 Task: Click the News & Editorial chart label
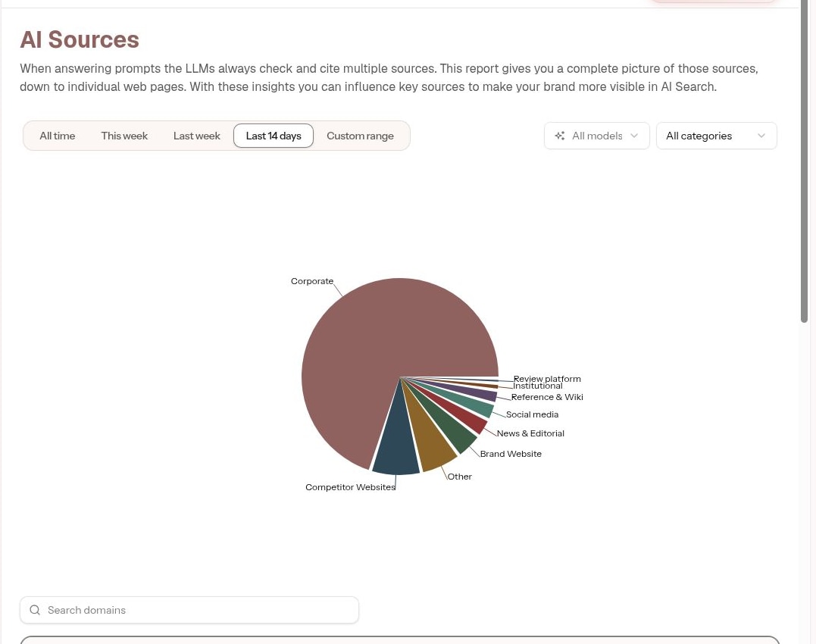[x=530, y=433]
